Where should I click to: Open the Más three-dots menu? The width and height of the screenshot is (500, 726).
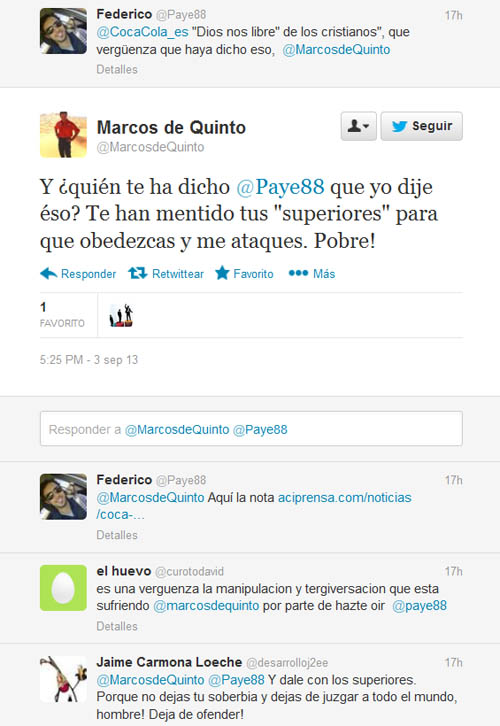coord(298,273)
